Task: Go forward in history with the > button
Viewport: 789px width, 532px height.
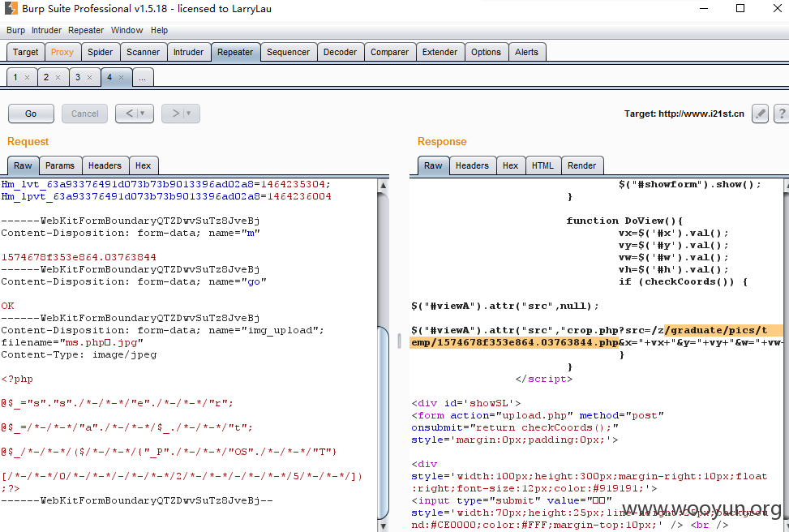Action: [181, 114]
